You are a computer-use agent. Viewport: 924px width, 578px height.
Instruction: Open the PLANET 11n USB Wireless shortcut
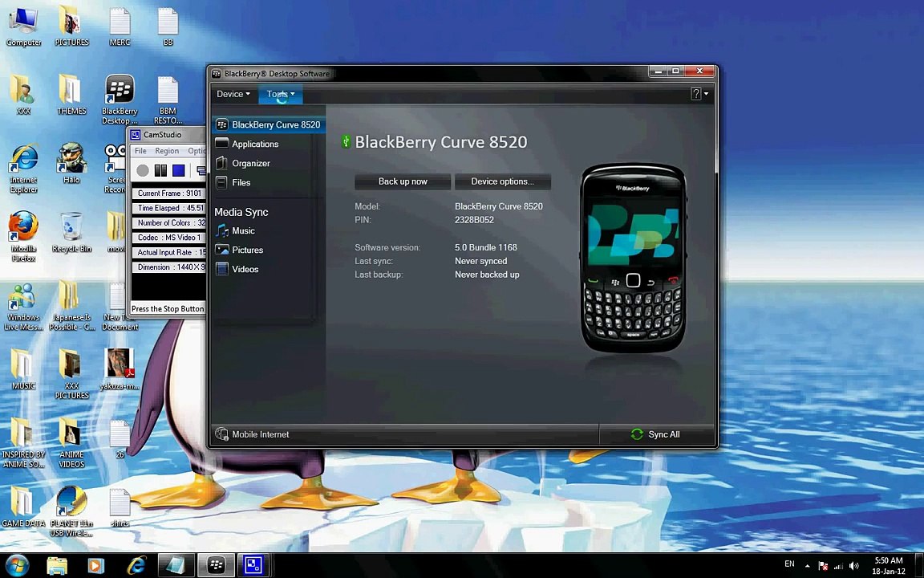[71, 511]
